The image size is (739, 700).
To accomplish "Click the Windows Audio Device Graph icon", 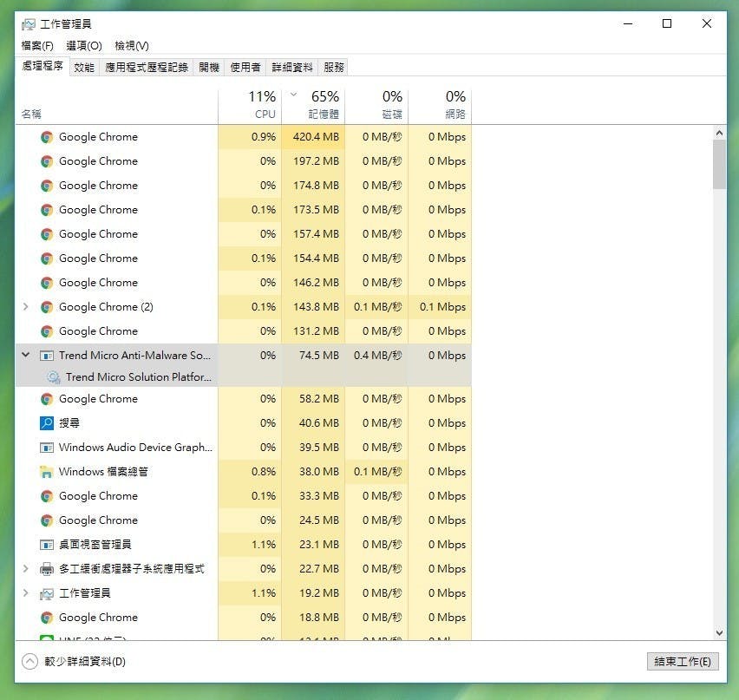I will click(x=47, y=448).
